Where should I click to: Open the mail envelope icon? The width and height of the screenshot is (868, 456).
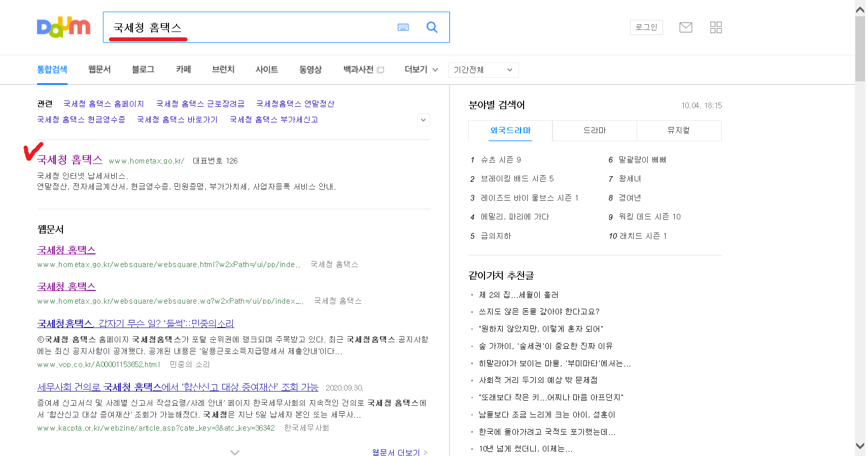click(686, 27)
